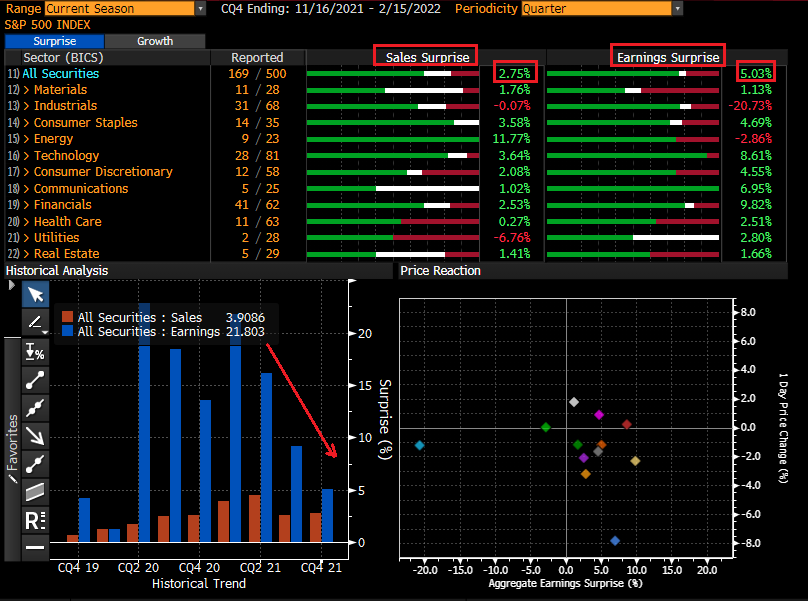Expand the Energy sector chevron

tap(26, 139)
